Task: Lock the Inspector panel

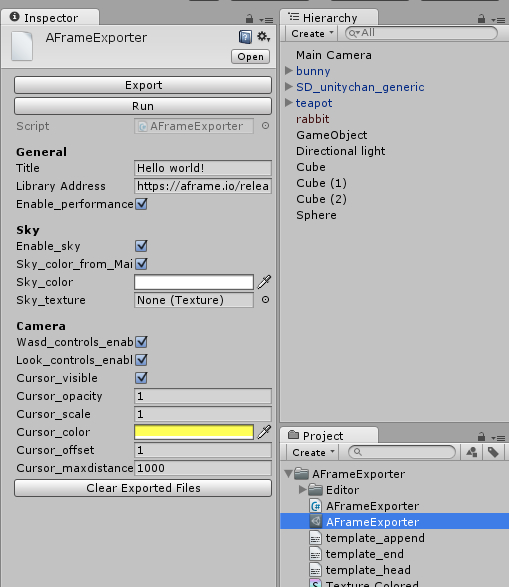Action: [249, 18]
